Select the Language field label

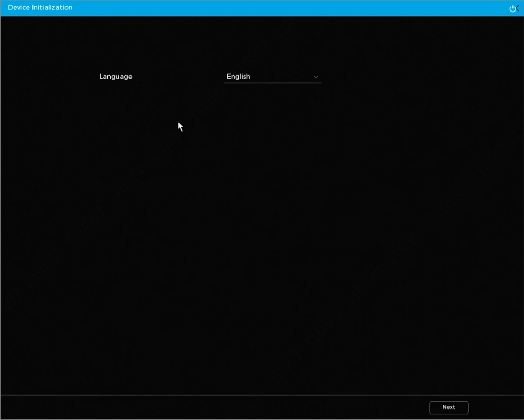point(116,77)
